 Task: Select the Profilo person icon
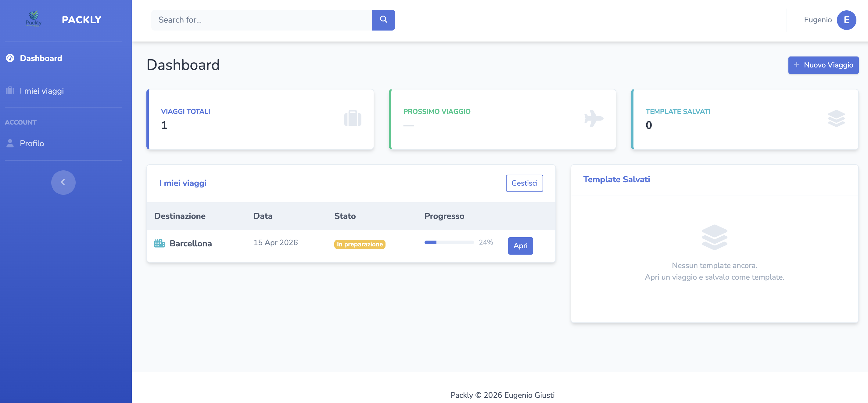tap(10, 143)
